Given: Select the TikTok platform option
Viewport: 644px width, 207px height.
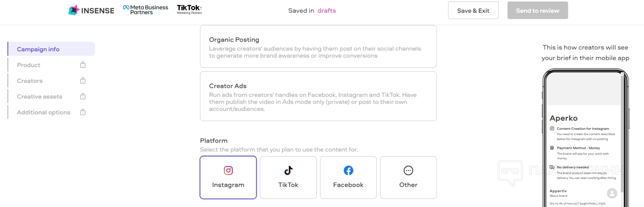Looking at the screenshot, I should [x=288, y=177].
